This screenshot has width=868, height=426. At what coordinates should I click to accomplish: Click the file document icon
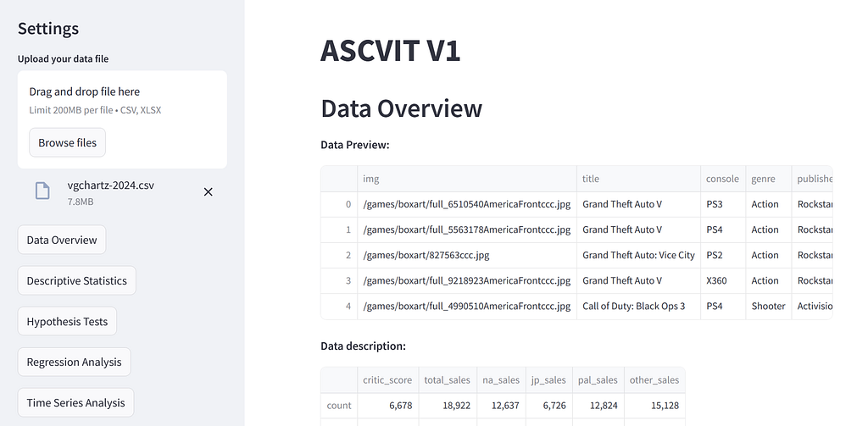pos(42,191)
